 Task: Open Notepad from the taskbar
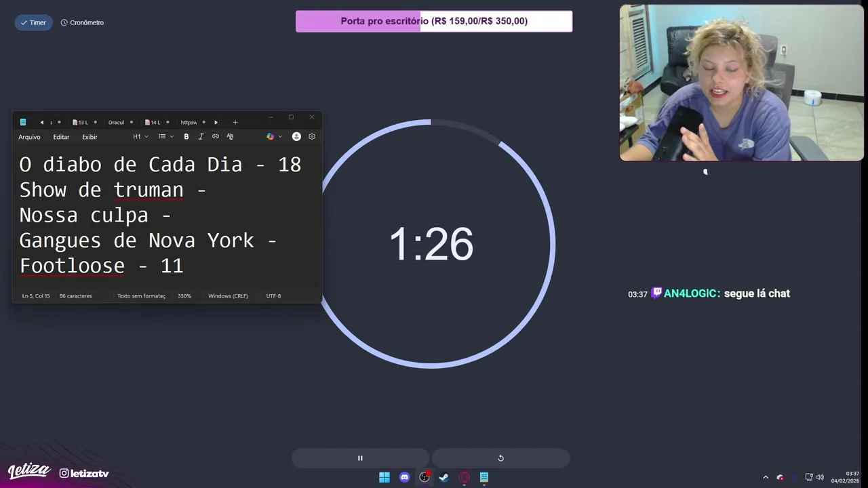coord(484,477)
